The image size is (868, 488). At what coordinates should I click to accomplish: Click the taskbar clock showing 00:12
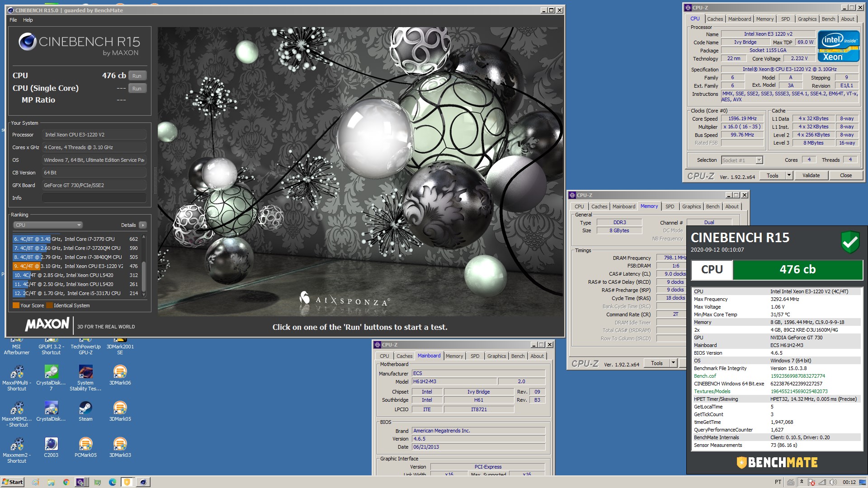pyautogui.click(x=849, y=482)
